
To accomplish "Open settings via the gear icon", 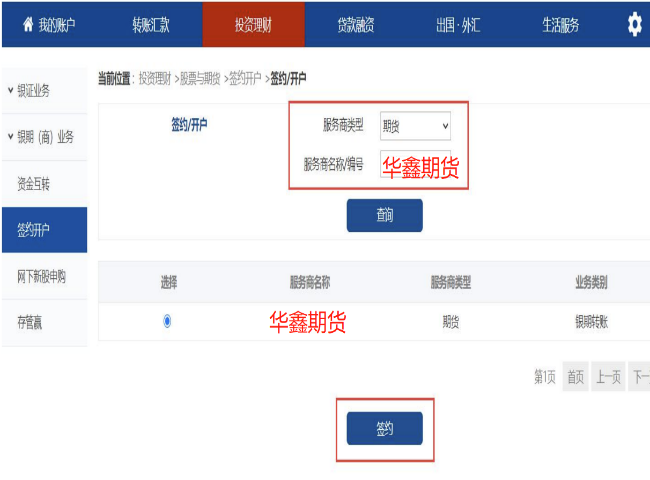I will pos(634,25).
